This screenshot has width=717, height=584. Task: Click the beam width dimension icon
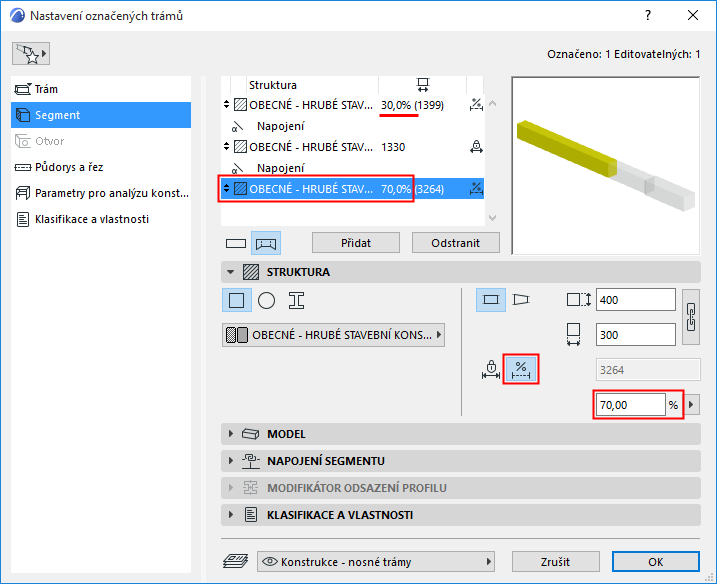click(x=573, y=335)
